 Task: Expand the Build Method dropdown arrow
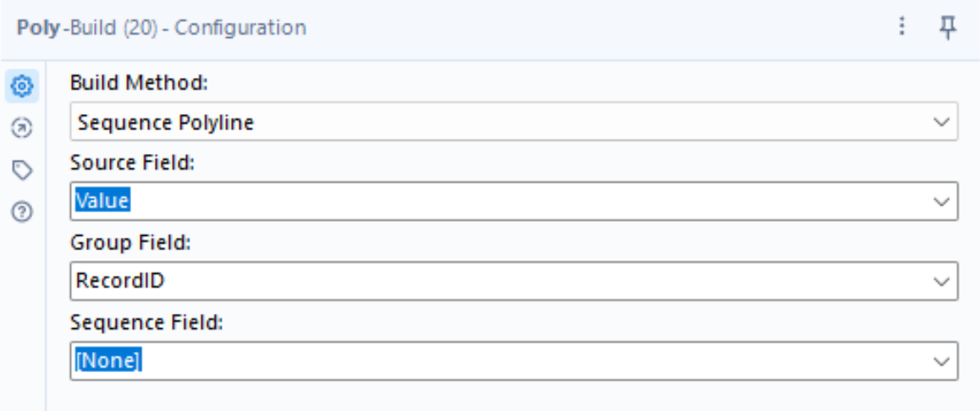(x=941, y=122)
